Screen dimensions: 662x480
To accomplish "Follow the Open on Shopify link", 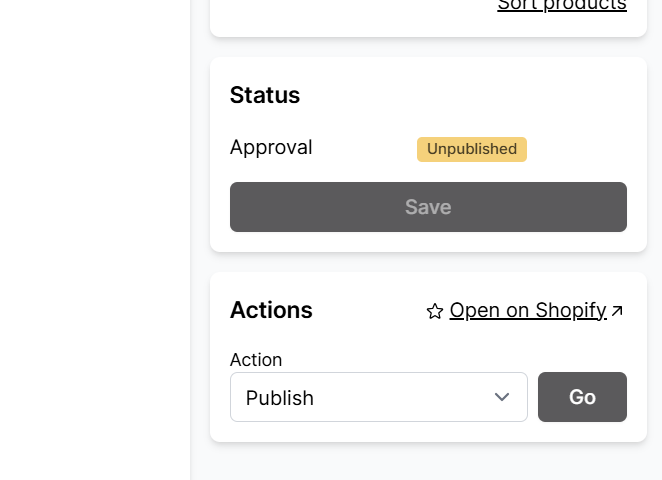I will (527, 310).
